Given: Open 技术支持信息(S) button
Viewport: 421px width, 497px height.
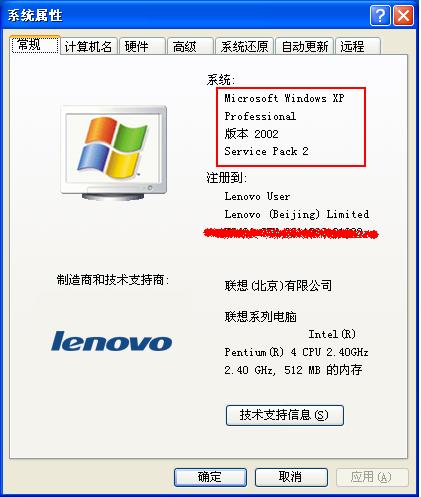Looking at the screenshot, I should [x=285, y=415].
